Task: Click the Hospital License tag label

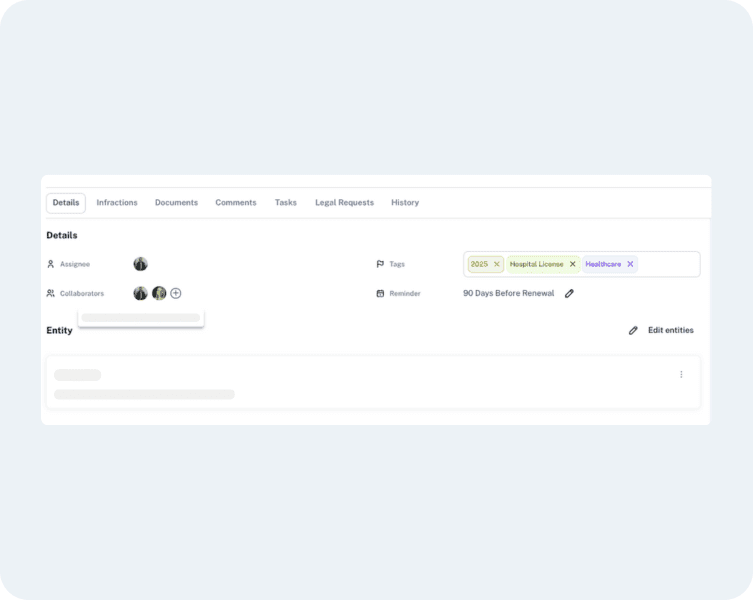Action: (x=536, y=264)
